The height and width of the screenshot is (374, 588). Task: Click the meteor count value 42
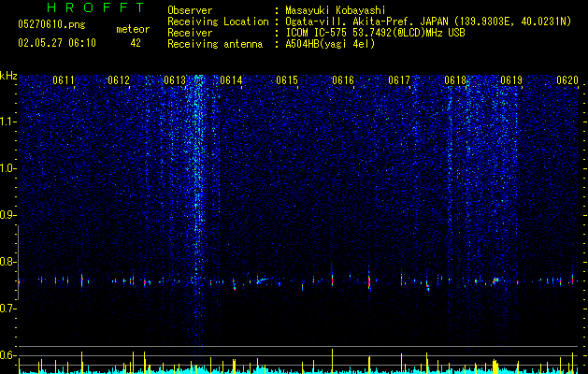(136, 43)
